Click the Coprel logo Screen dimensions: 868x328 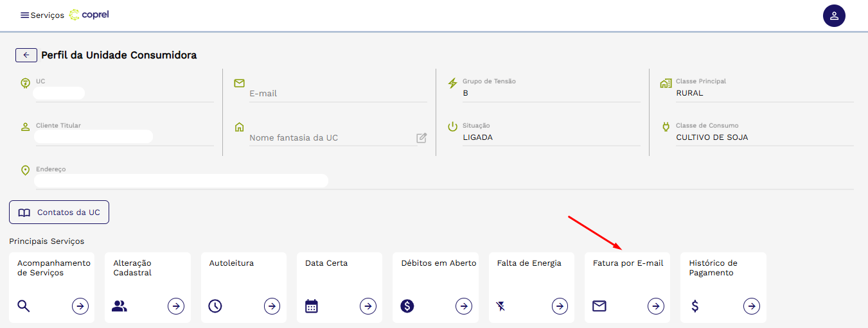pyautogui.click(x=89, y=15)
